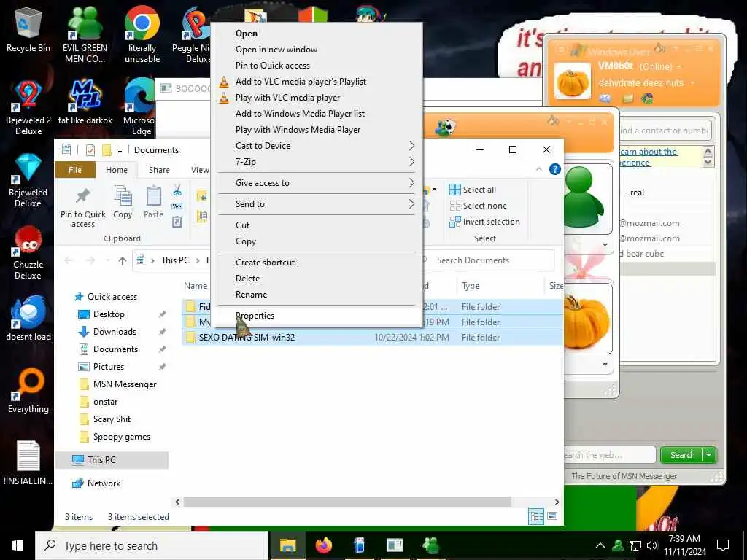Viewport: 747px width, 560px height.
Task: Open the Share ribbon tab
Action: click(159, 170)
